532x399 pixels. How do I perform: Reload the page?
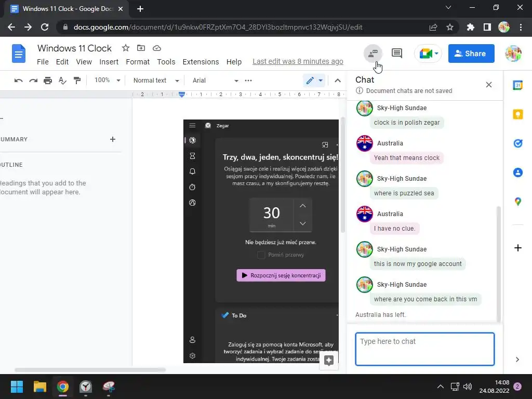[x=45, y=27]
